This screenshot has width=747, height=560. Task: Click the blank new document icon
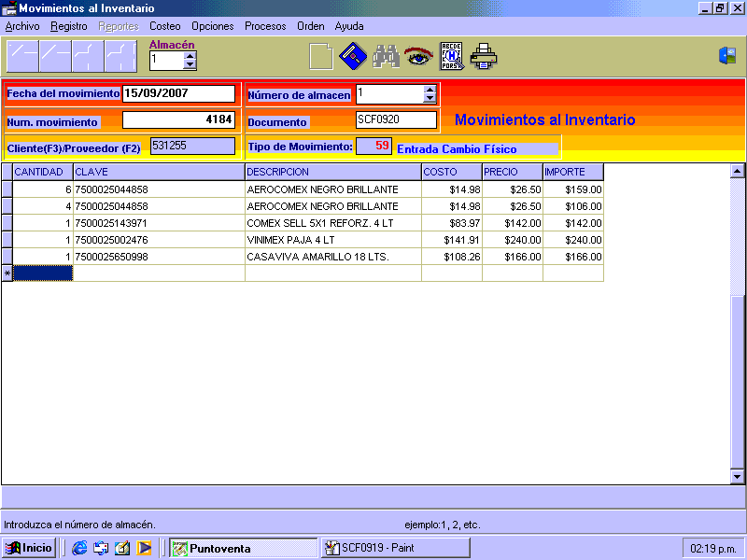click(x=321, y=57)
